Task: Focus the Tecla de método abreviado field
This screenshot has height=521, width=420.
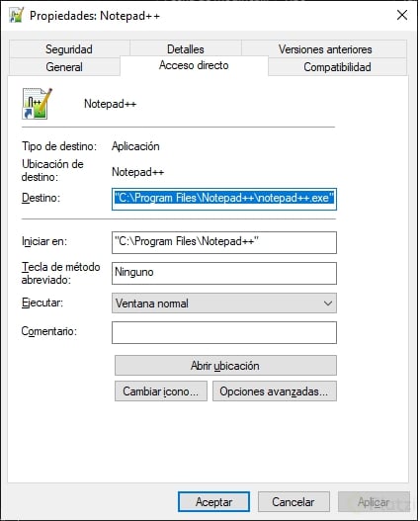Action: pos(224,273)
